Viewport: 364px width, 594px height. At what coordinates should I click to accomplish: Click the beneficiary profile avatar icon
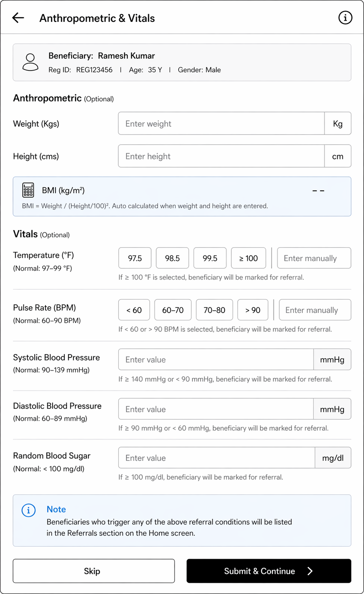coord(30,62)
